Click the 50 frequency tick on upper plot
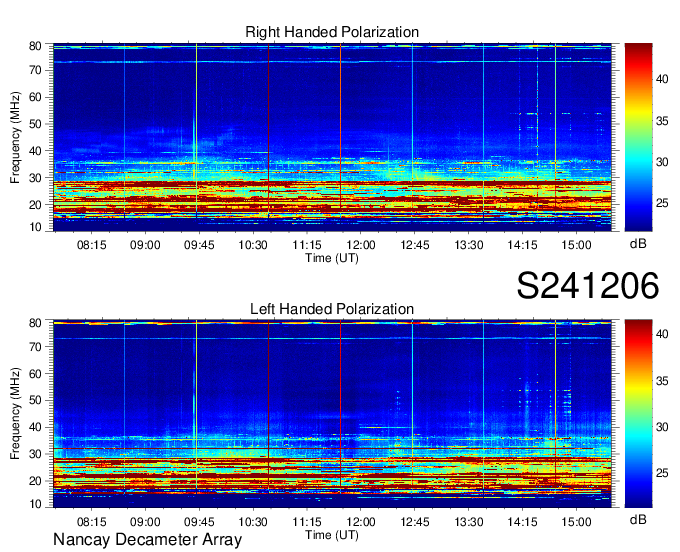The width and height of the screenshot is (680, 552). (36, 124)
